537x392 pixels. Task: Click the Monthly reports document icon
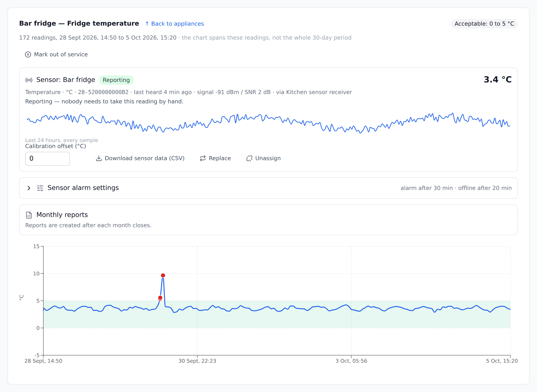(x=29, y=215)
